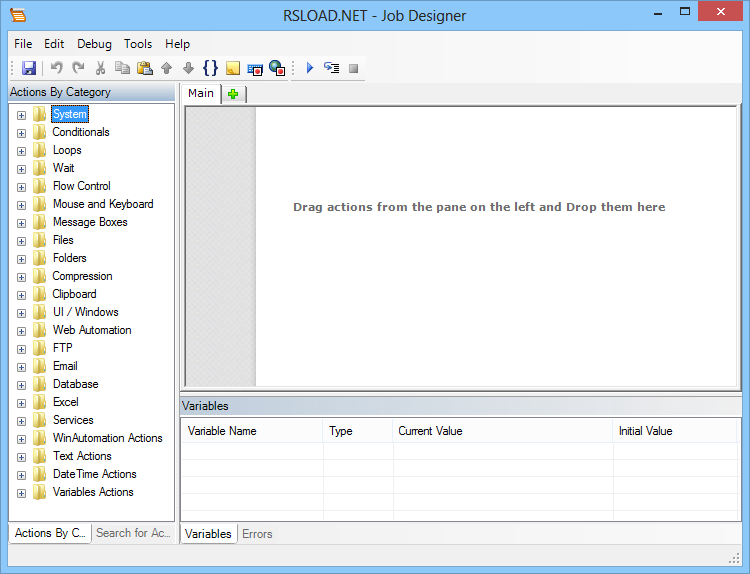The image size is (750, 574).
Task: Select the Conditionals tree item label
Action: coord(81,132)
